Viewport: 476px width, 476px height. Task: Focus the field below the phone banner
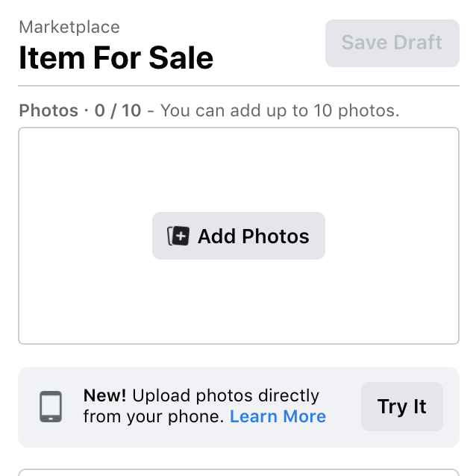coord(239,472)
